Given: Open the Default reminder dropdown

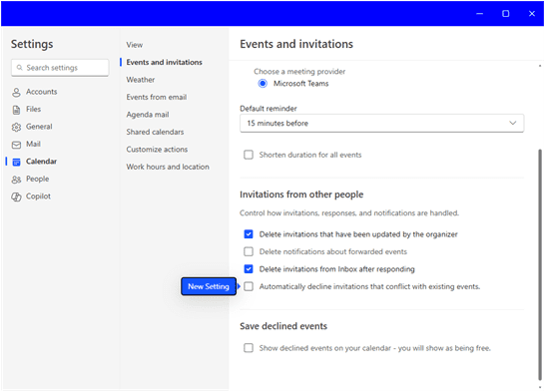Looking at the screenshot, I should click(381, 123).
